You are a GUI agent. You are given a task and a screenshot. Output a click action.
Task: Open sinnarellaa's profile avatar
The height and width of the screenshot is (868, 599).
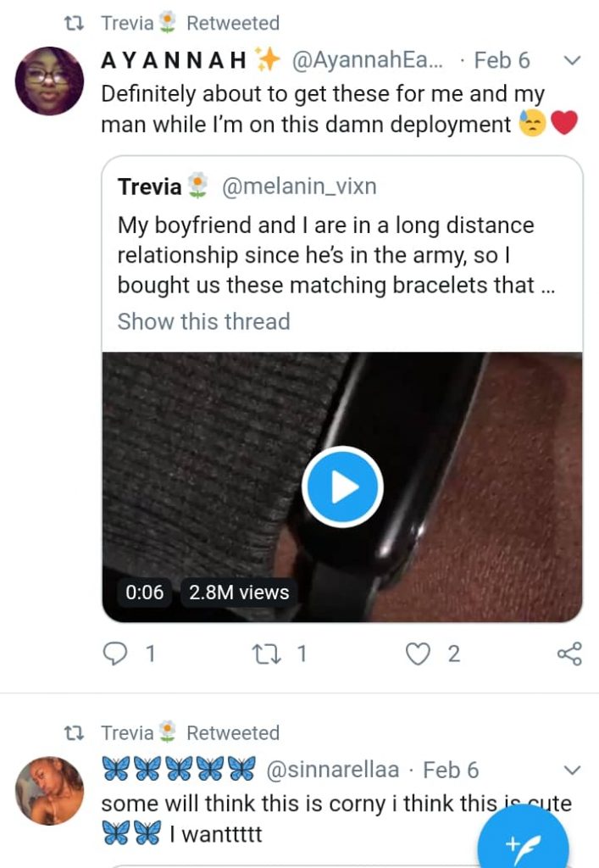point(49,790)
